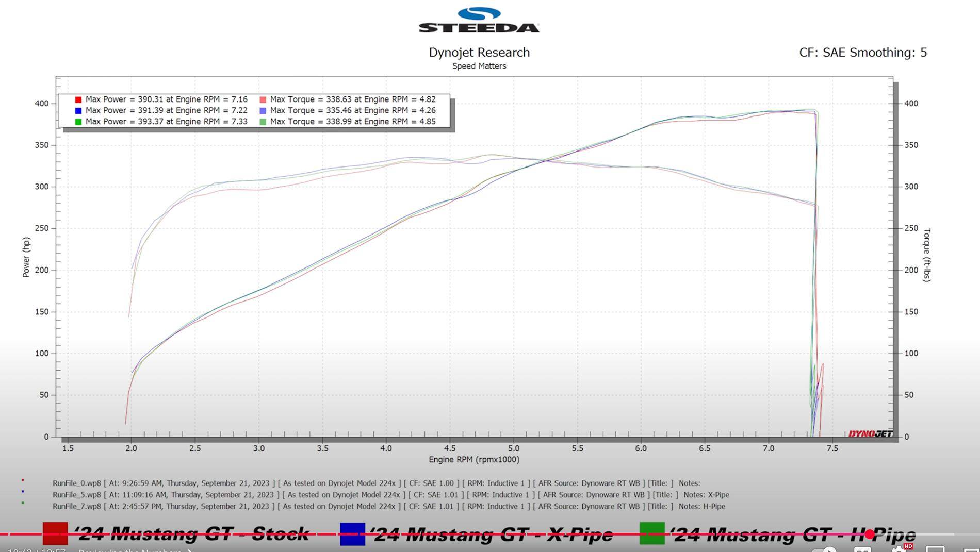Screen dimensions: 980x552
Task: Click the Steeda logo at top
Action: point(479,20)
